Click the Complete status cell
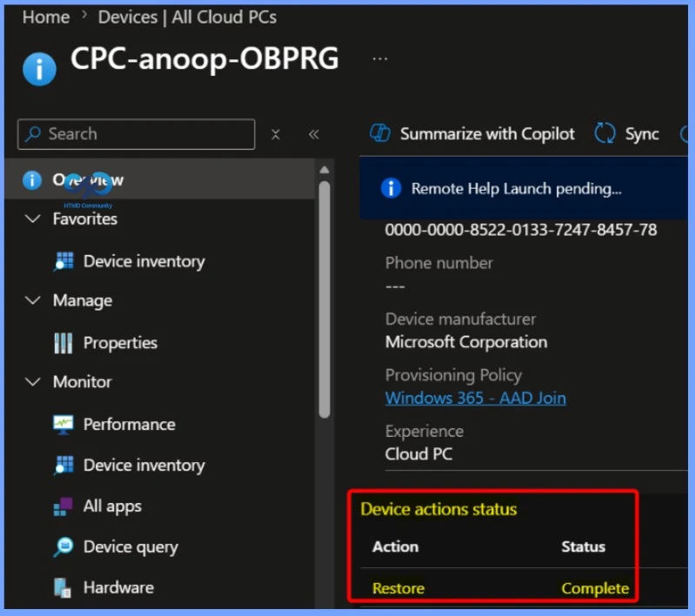 pyautogui.click(x=595, y=588)
